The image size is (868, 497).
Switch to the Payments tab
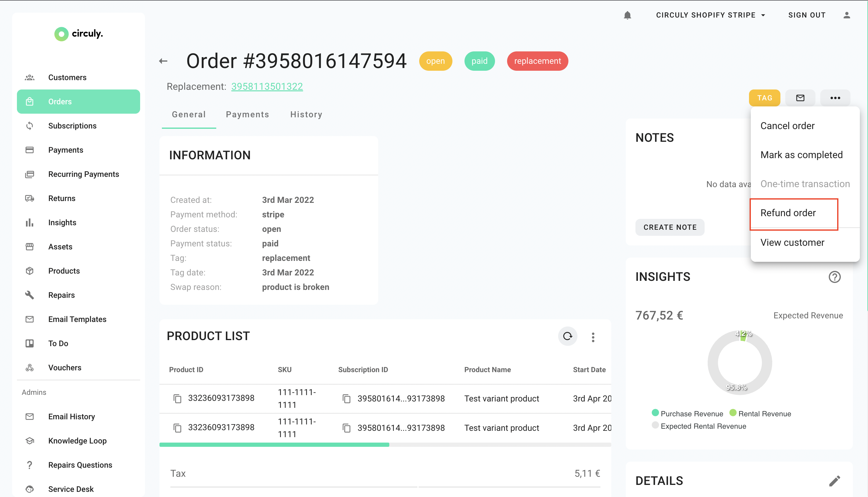pos(248,115)
